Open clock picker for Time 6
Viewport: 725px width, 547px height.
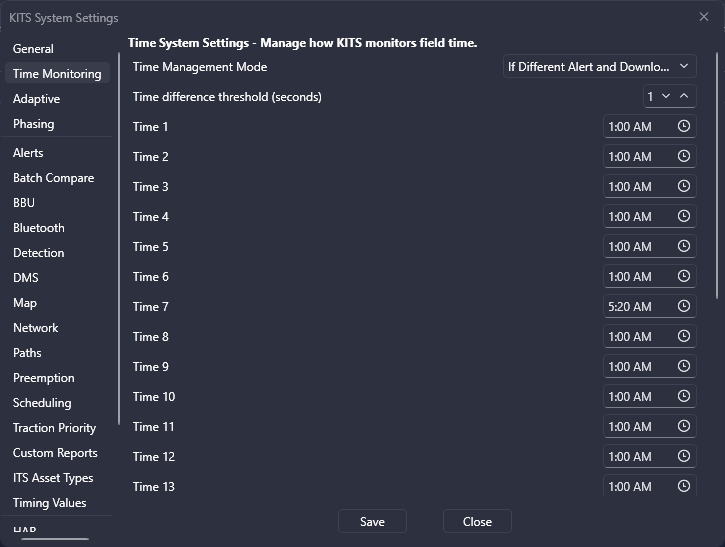coord(683,277)
